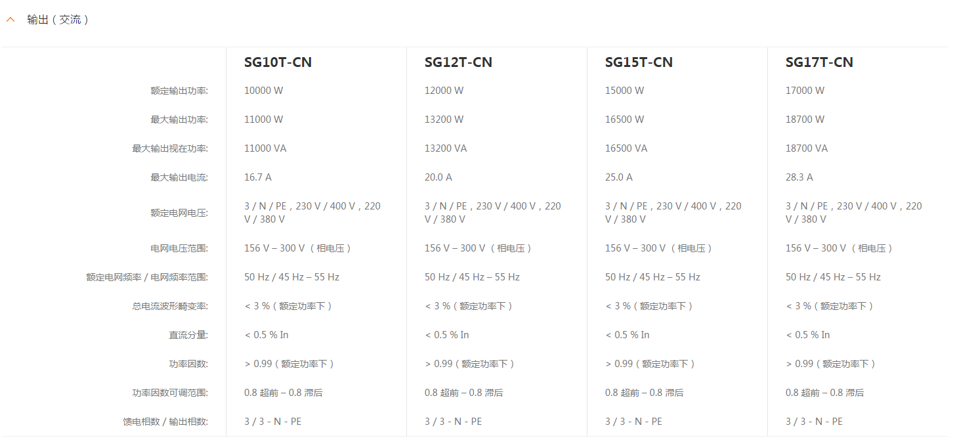Image resolution: width=980 pixels, height=440 pixels.
Task: Collapse the 输出（交流）section chevron
Action: pos(10,20)
